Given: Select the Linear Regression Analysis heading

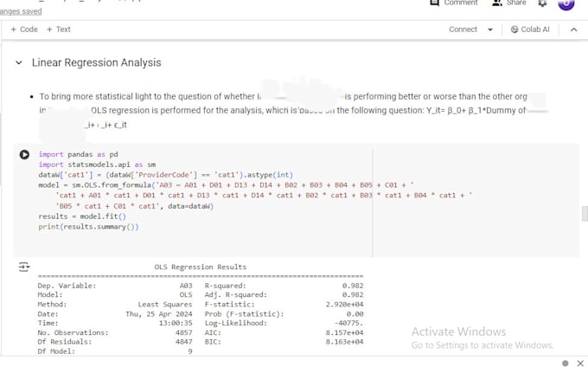Looking at the screenshot, I should point(96,62).
